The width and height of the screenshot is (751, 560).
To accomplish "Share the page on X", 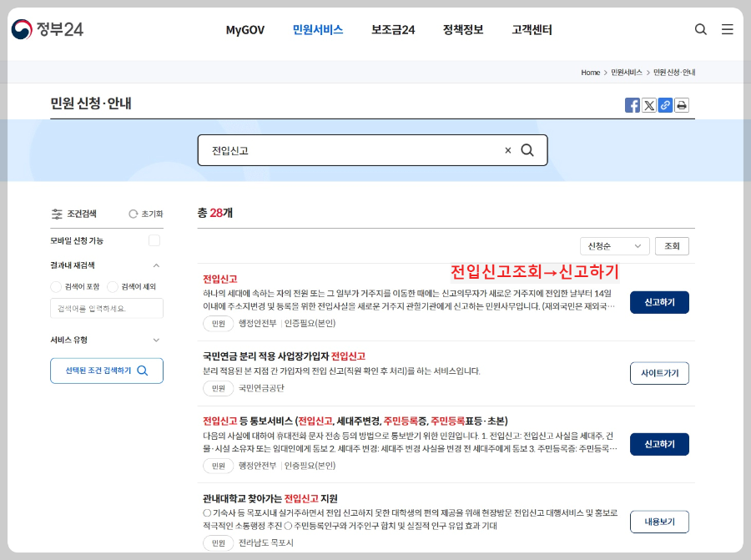I will click(649, 106).
